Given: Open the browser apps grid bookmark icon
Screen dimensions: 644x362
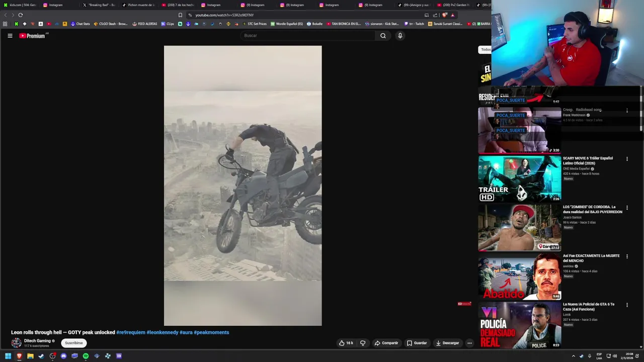Looking at the screenshot, I should tap(5, 24).
